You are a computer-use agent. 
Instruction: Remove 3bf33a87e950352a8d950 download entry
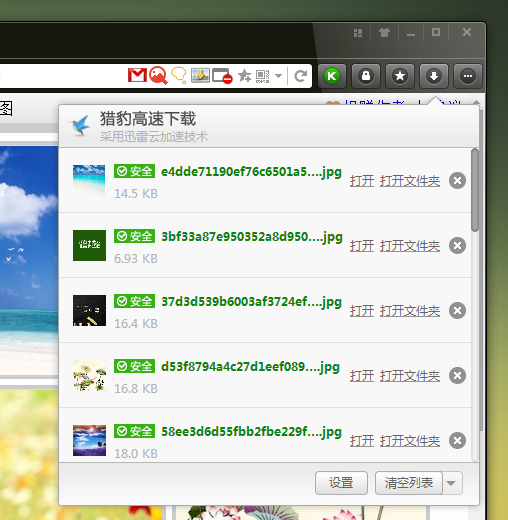click(x=457, y=246)
